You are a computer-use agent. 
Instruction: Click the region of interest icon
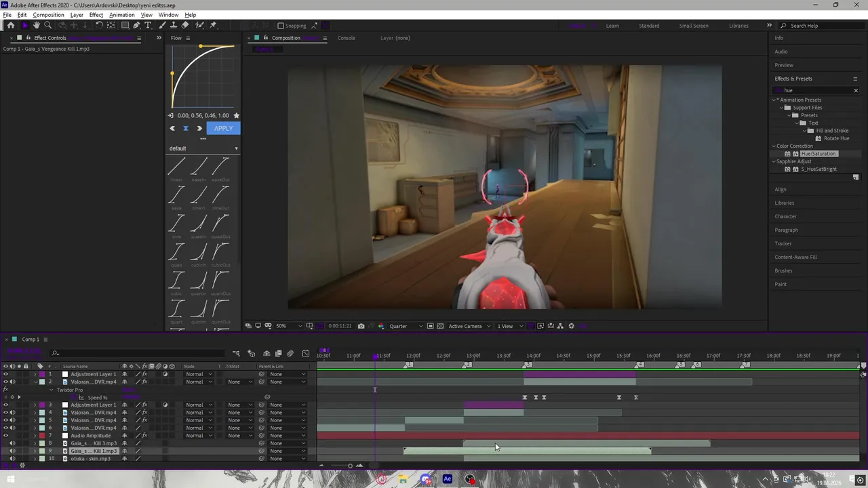point(430,326)
